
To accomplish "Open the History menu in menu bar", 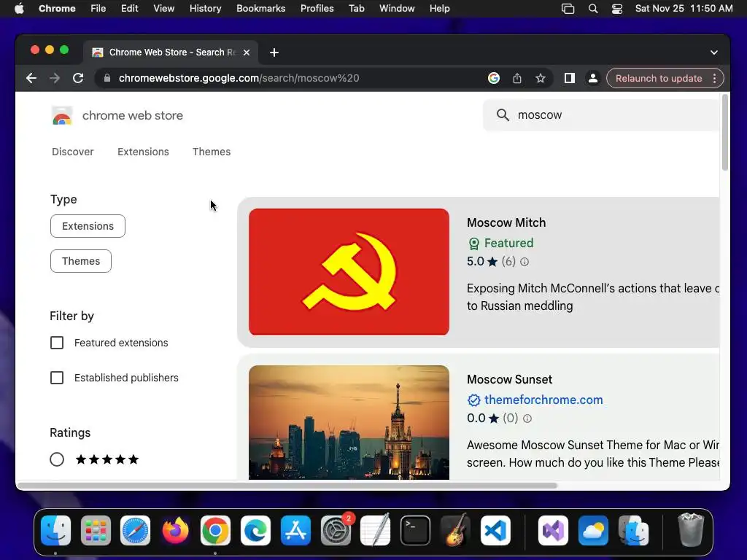I will pos(205,9).
